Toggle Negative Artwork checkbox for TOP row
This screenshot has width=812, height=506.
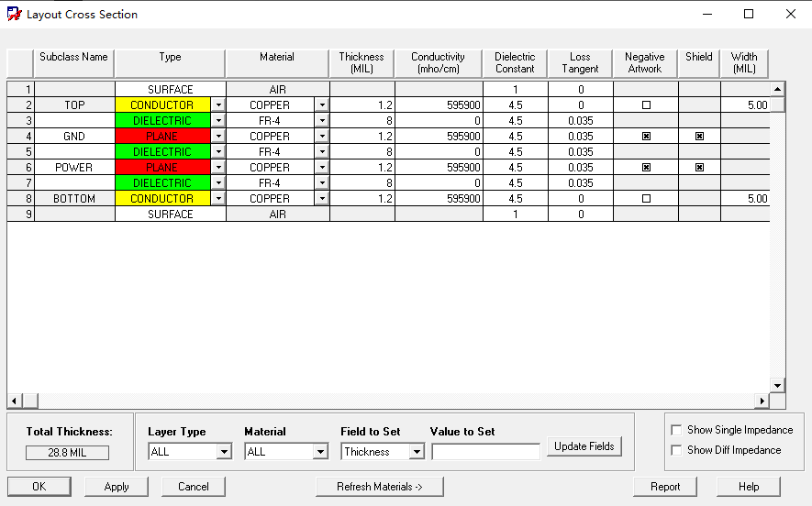[646, 105]
